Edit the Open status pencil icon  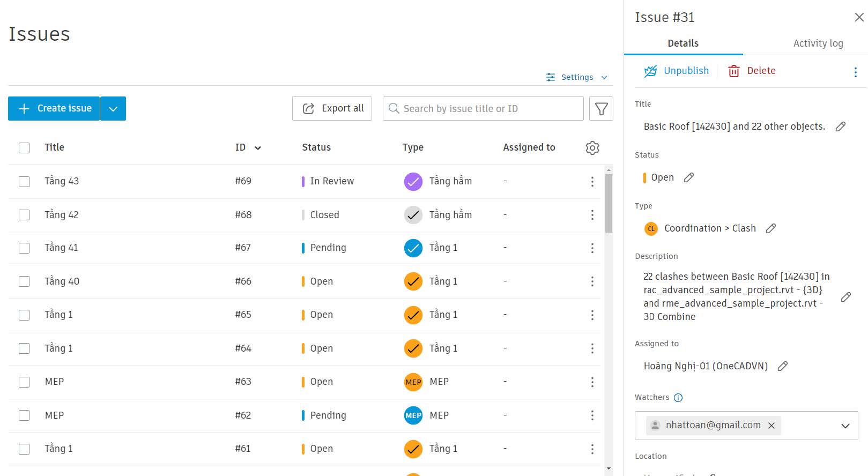pyautogui.click(x=689, y=177)
